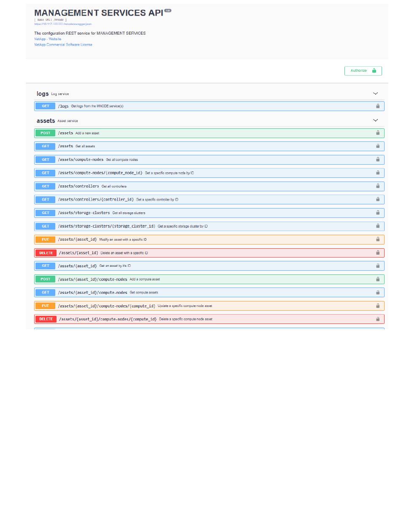Screen dimensions: 401x532
Task: Click lock icon on GET /assets/storage-clusters row
Action: (x=377, y=212)
